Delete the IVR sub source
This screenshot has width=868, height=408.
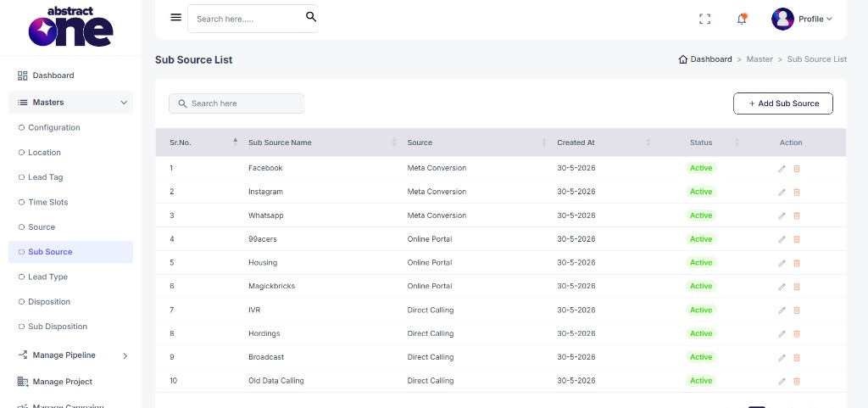[x=797, y=310]
